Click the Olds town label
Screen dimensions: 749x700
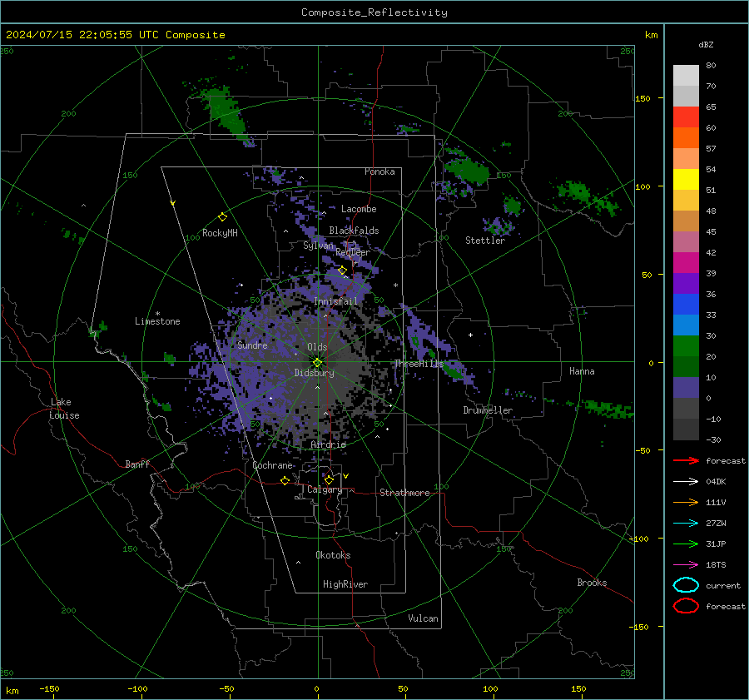[x=317, y=347]
